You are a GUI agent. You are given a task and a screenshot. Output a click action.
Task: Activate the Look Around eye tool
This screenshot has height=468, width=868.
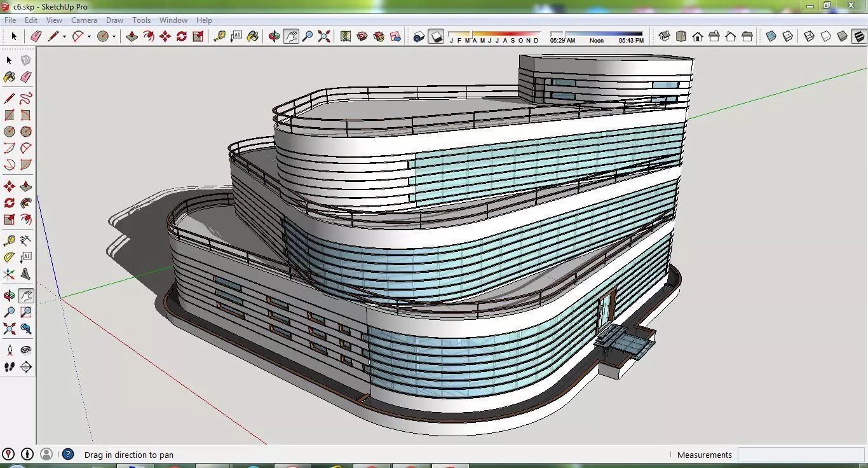25,350
